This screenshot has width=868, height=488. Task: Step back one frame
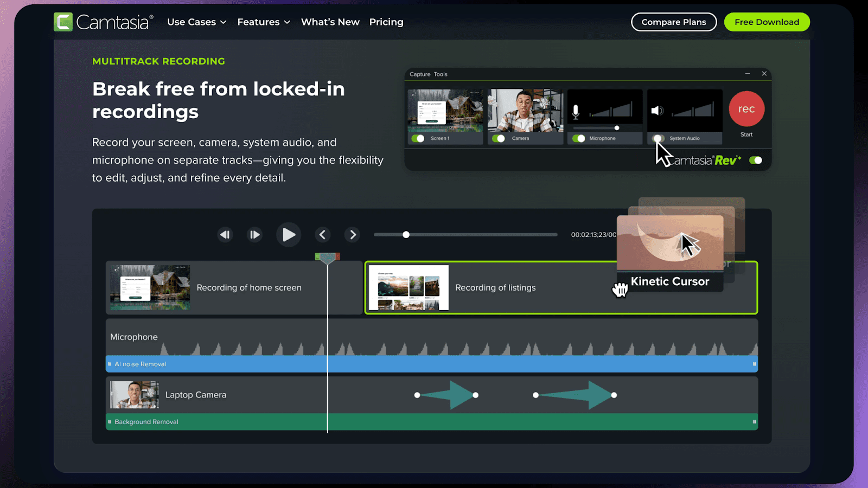225,235
